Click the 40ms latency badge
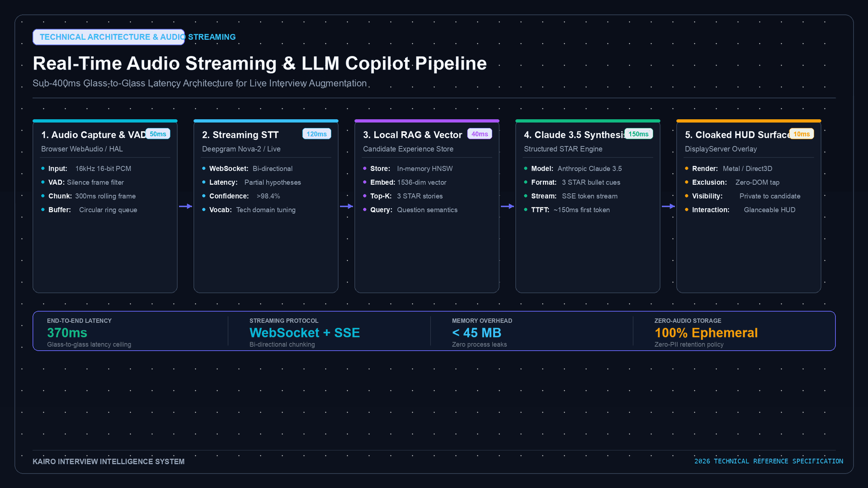Image resolution: width=868 pixels, height=488 pixels. [x=480, y=134]
